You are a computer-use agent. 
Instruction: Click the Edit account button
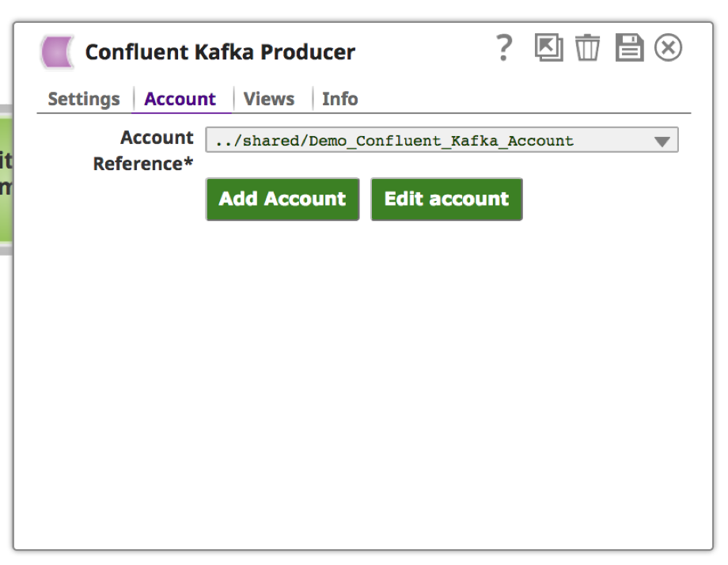pyautogui.click(x=446, y=199)
